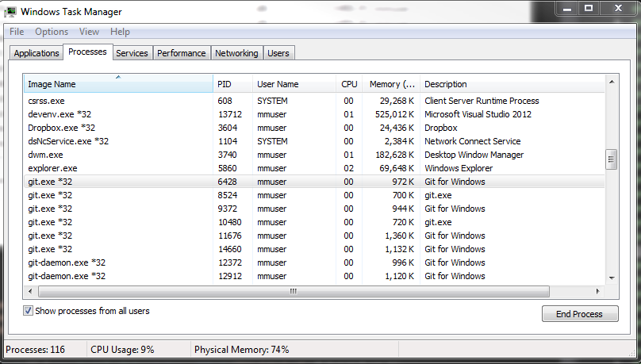641x364 pixels.
Task: Select the dwm.exe process
Action: click(x=314, y=155)
